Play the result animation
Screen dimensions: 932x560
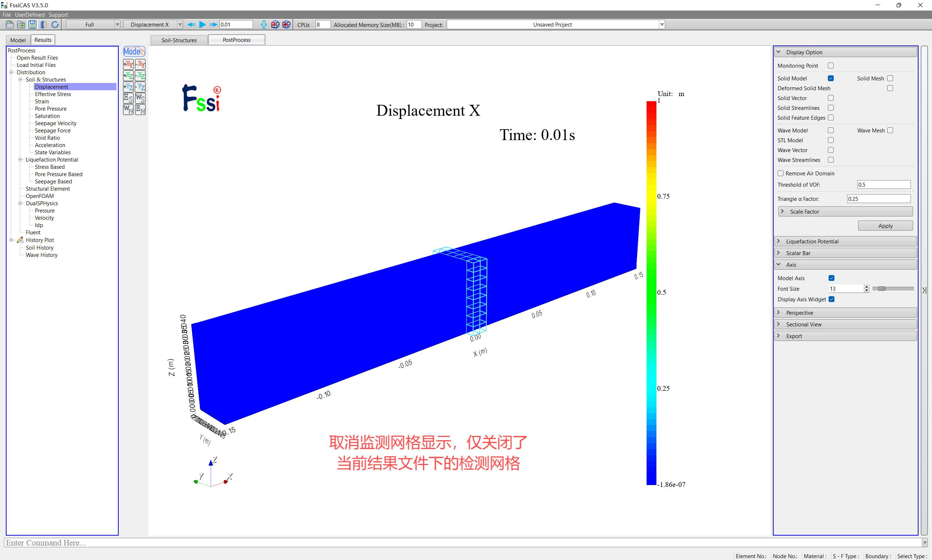point(202,24)
